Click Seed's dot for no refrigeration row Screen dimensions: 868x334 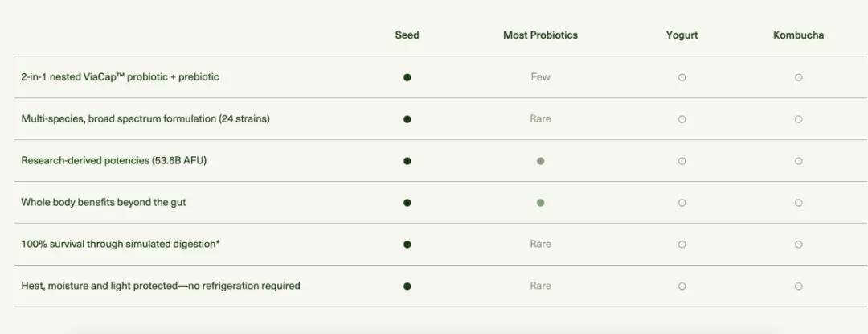pyautogui.click(x=407, y=286)
